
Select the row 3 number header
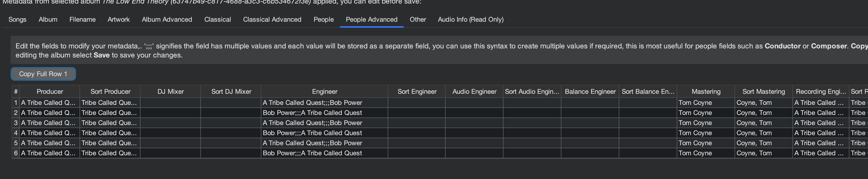click(16, 123)
